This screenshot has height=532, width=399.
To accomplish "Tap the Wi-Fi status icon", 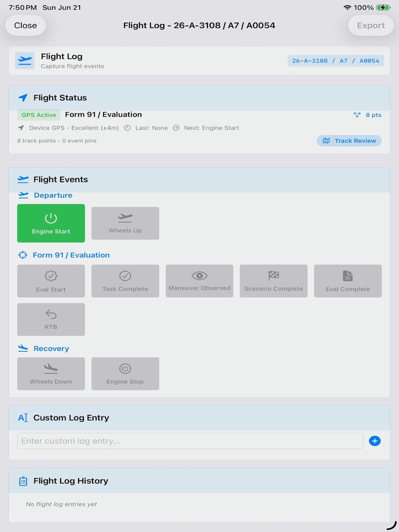I will [x=347, y=7].
